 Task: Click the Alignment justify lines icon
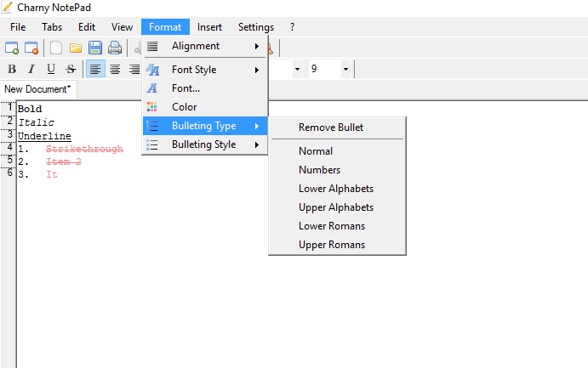tap(151, 46)
